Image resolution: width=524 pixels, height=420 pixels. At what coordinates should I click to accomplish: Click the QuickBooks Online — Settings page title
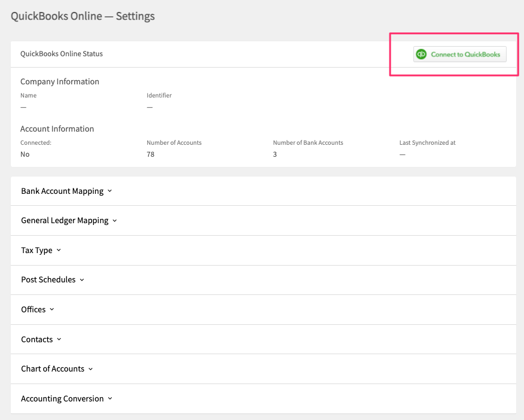pyautogui.click(x=82, y=16)
